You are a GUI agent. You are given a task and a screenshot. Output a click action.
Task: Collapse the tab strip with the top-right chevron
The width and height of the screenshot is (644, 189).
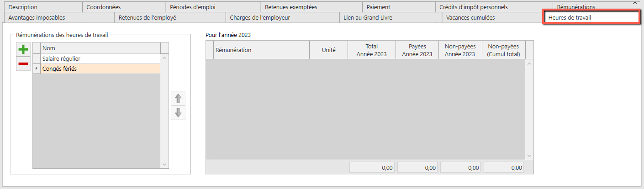(x=634, y=3)
